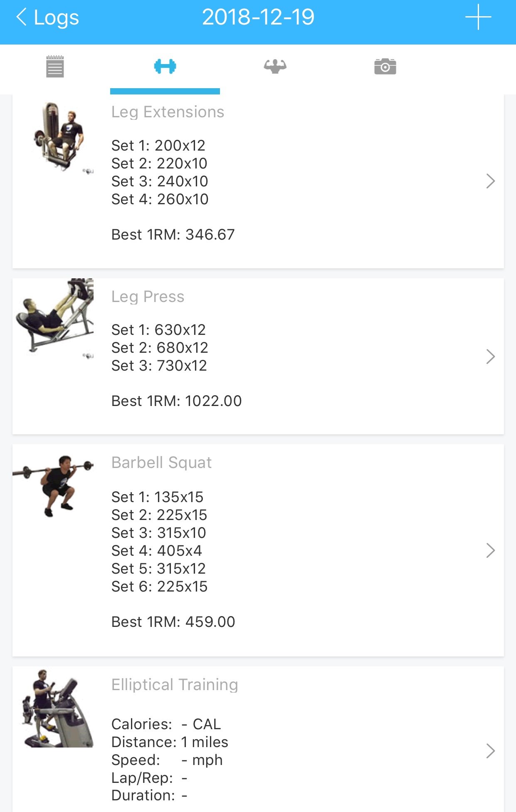Expand Leg Press details chevron
The image size is (516, 812).
(490, 356)
